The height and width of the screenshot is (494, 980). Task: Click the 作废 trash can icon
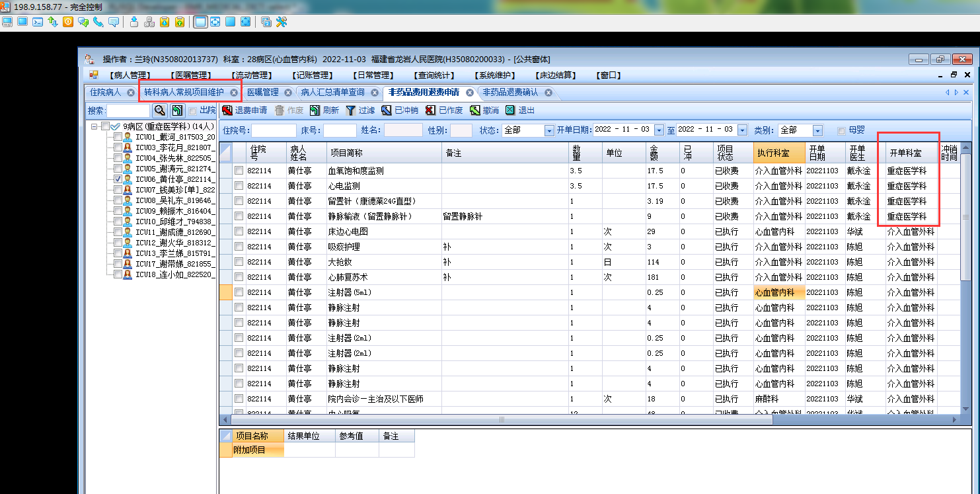[280, 110]
